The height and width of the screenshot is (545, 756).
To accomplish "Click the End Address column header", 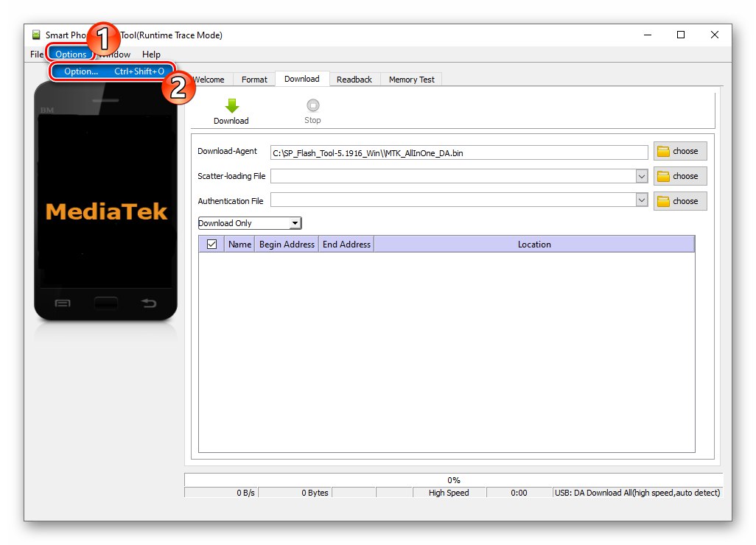I will coord(346,245).
